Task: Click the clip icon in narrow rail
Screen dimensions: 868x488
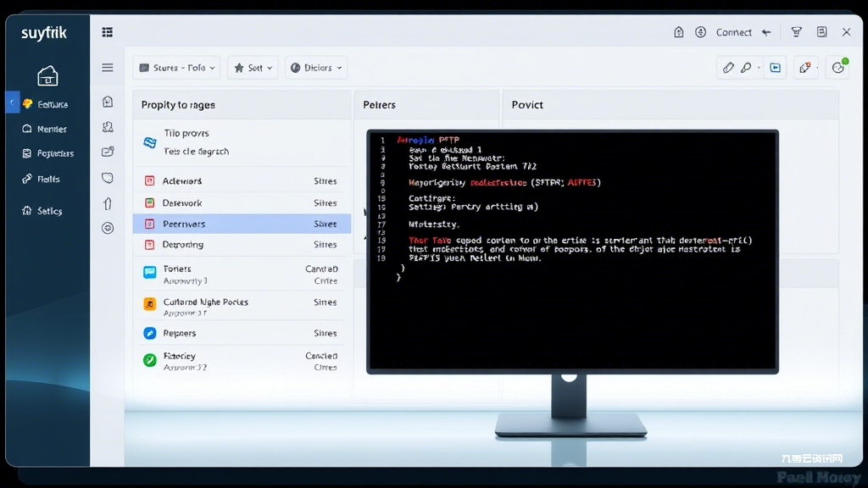Action: pos(108,203)
